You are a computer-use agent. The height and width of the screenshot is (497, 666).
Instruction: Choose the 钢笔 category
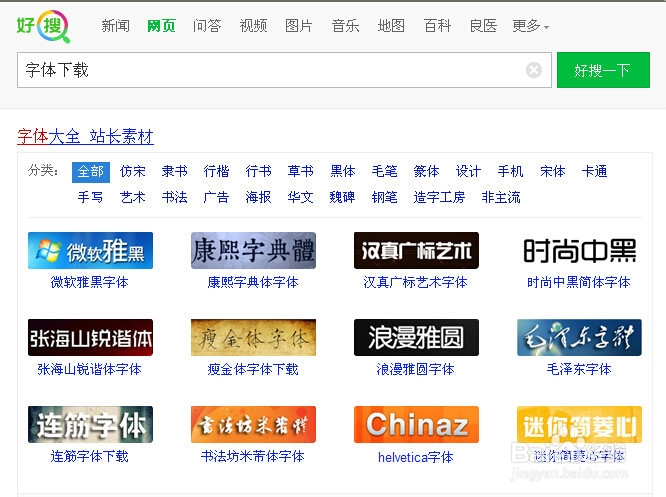coord(384,198)
